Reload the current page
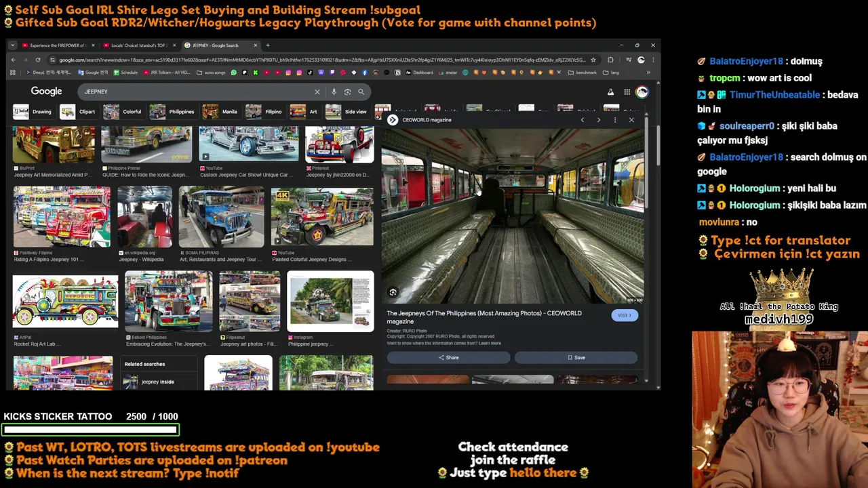The width and height of the screenshot is (868, 488). [x=37, y=60]
